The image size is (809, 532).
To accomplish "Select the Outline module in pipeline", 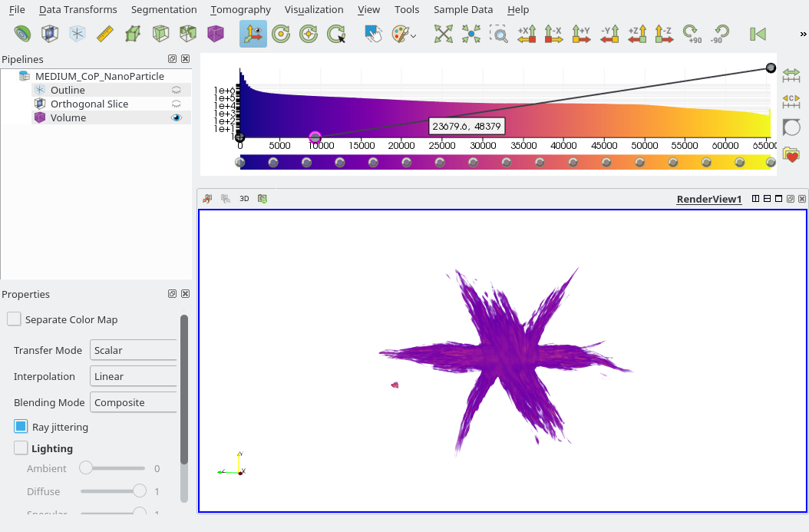I will [68, 90].
